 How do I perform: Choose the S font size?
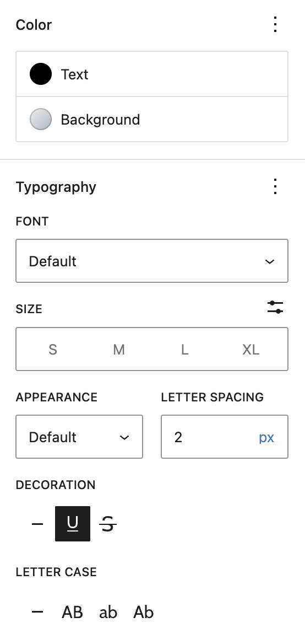coord(53,350)
